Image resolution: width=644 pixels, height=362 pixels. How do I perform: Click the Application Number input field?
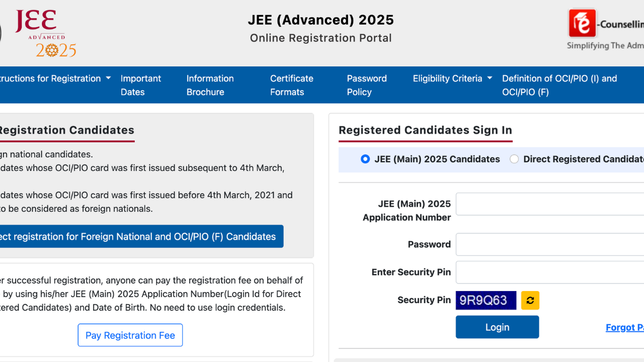tap(548, 204)
